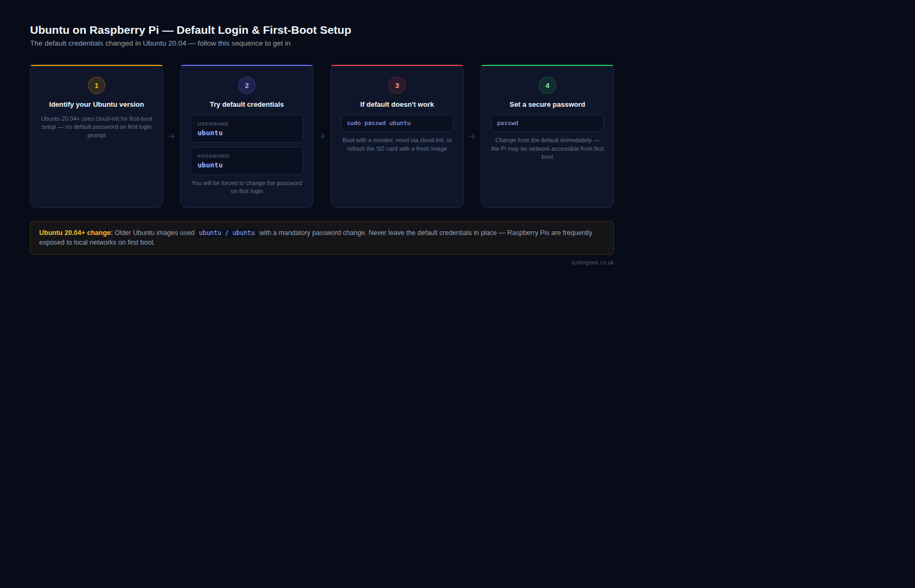
Task: Click the main page title about Ubuntu on Raspberry Pi
Action: click(191, 30)
